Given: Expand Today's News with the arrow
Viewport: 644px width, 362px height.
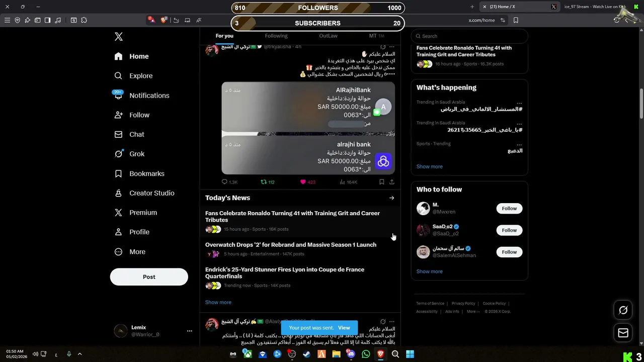Looking at the screenshot, I should click(x=392, y=198).
